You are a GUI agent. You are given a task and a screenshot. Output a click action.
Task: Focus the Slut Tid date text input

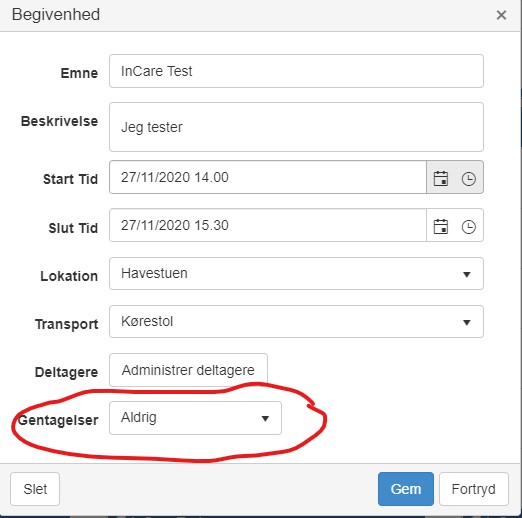tap(268, 225)
